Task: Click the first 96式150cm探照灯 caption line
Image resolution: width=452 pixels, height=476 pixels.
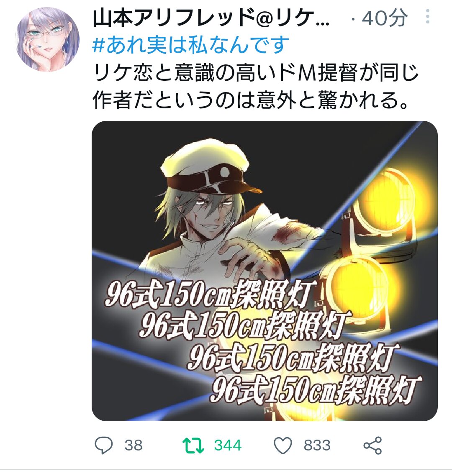Action: [210, 294]
